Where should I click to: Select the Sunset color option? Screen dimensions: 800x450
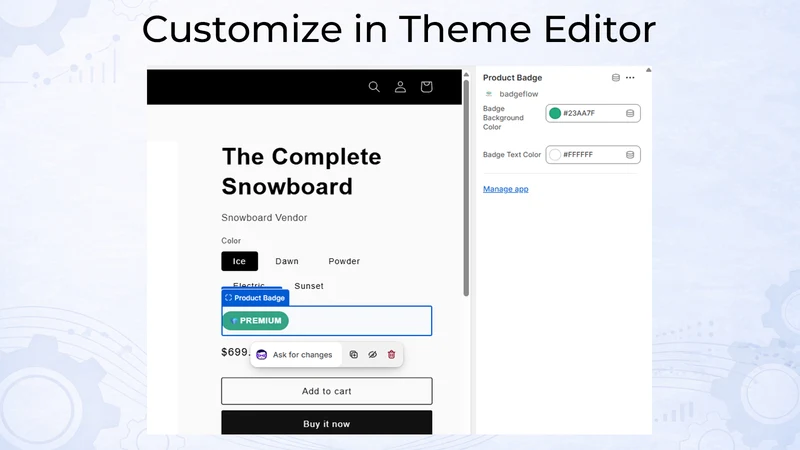309,286
